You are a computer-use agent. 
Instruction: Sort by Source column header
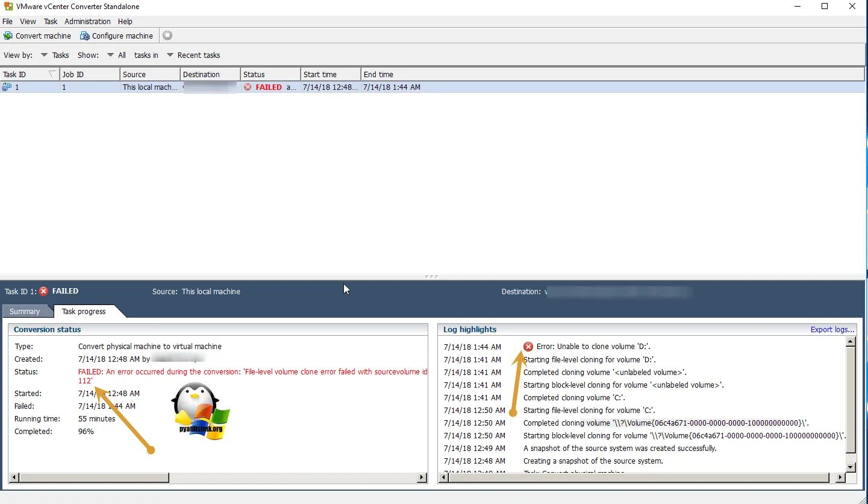coord(150,74)
